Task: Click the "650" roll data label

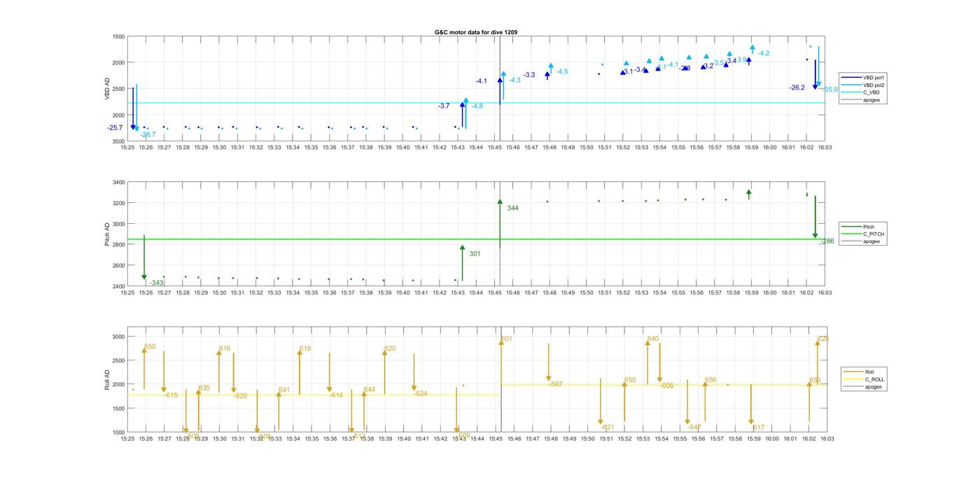Action: 150,346
